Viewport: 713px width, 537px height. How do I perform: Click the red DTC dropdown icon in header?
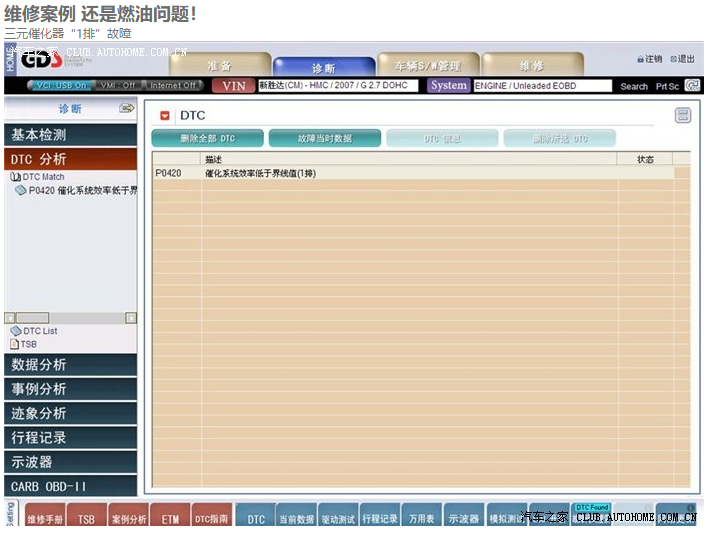pyautogui.click(x=165, y=116)
